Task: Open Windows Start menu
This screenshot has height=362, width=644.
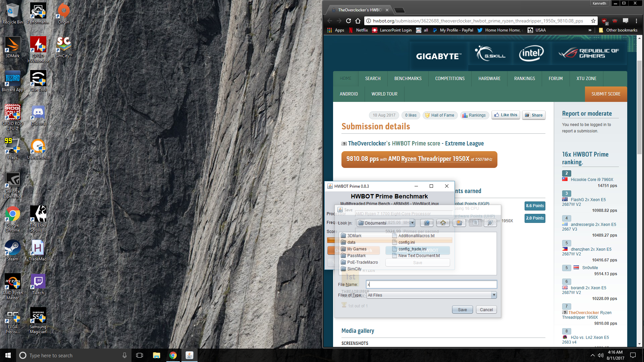Action: 8,355
